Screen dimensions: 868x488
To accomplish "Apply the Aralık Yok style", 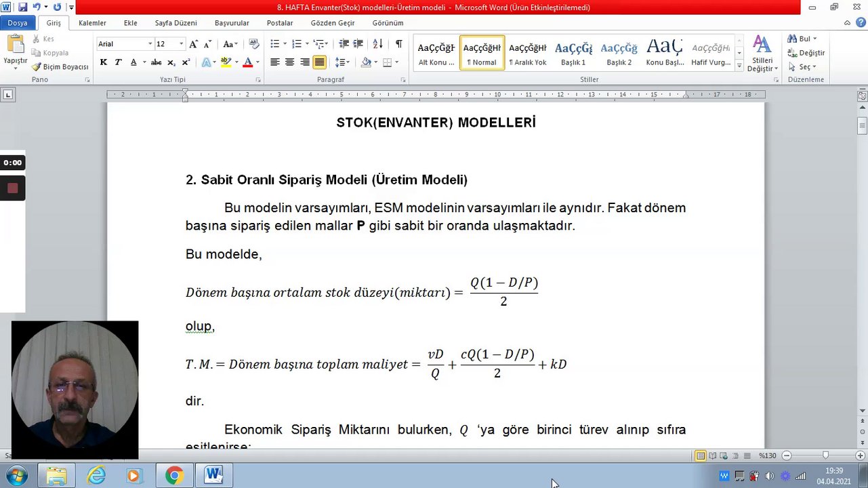I will tap(528, 53).
